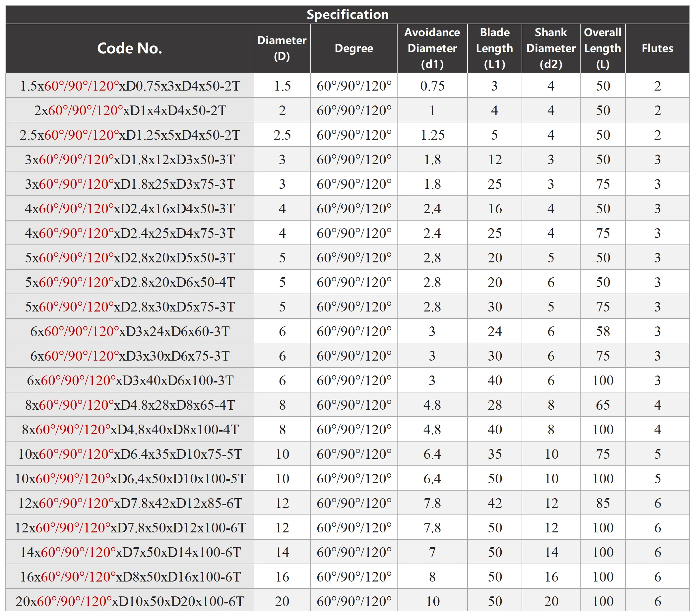Click the Specification table title
The width and height of the screenshot is (695, 616).
pos(347,14)
